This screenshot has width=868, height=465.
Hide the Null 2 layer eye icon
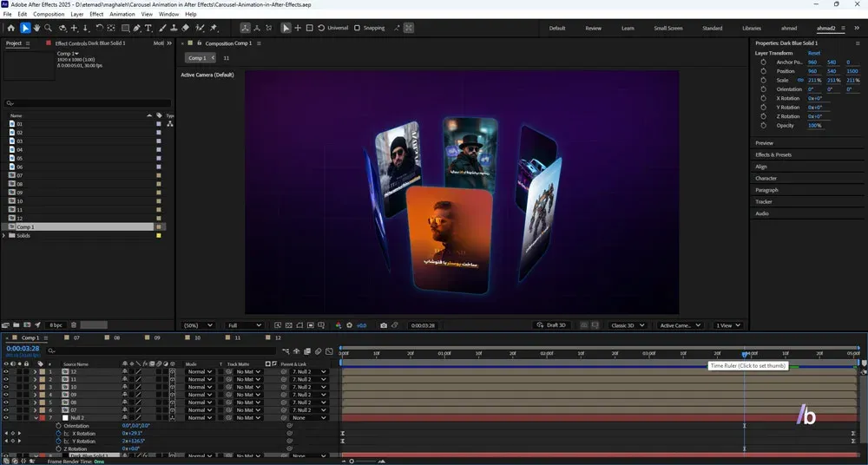pos(6,418)
